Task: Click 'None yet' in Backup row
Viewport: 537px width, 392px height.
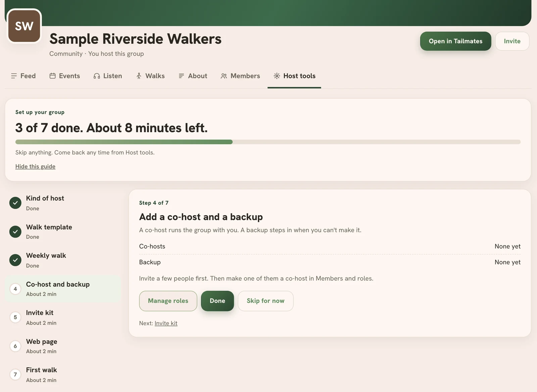Action: click(507, 262)
